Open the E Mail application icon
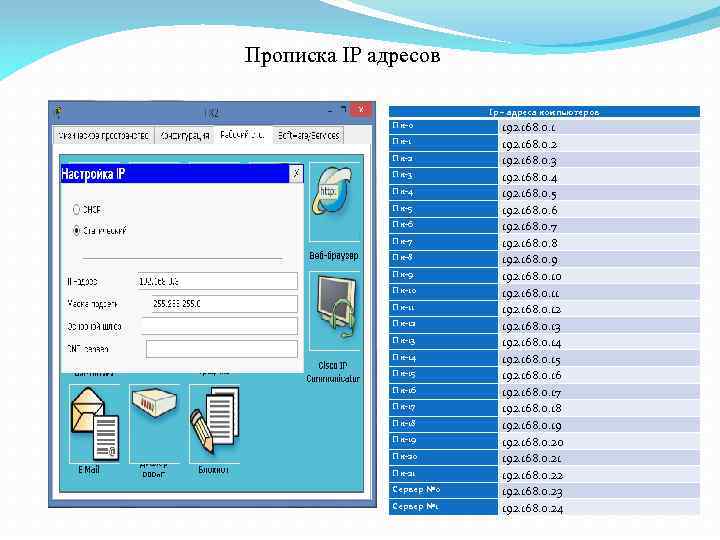720x540 pixels. click(95, 423)
